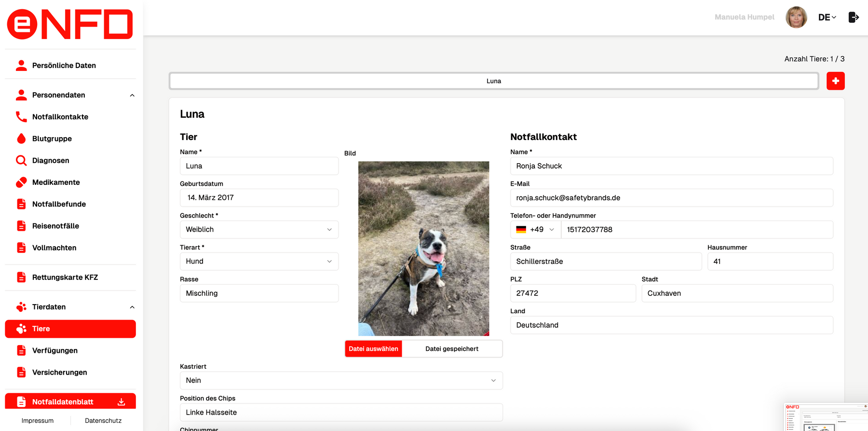Click the Straße field Schillerstraße
This screenshot has width=868, height=431.
pyautogui.click(x=606, y=262)
